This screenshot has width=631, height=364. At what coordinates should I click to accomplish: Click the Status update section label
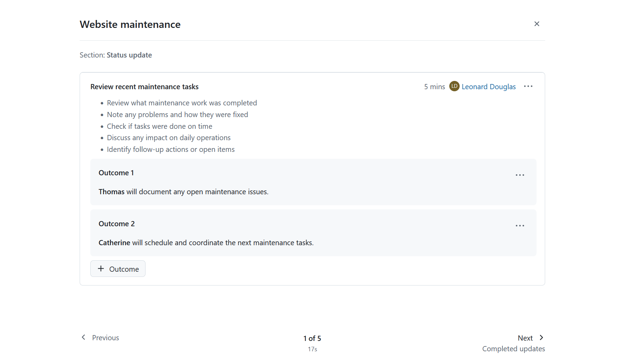[x=129, y=55]
